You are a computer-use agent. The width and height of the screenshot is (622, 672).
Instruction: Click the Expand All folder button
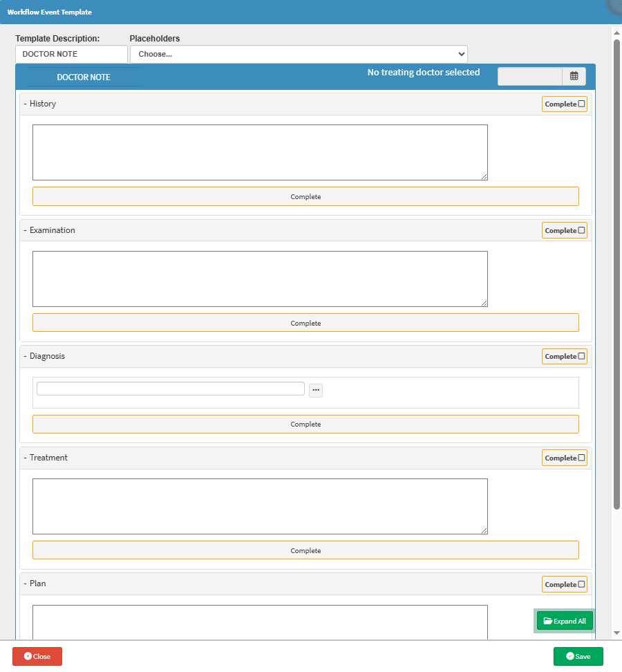[x=565, y=621]
